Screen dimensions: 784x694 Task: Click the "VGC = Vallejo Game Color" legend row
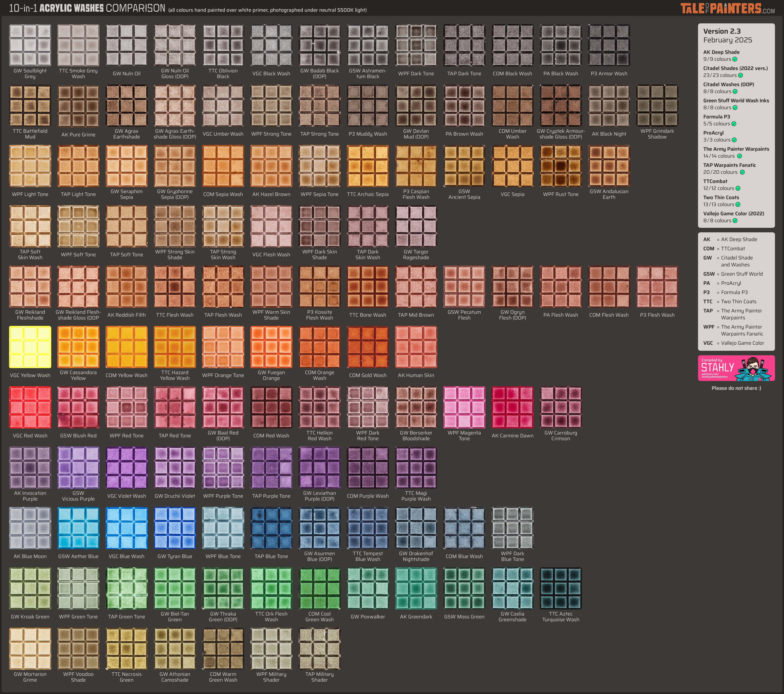coord(734,343)
